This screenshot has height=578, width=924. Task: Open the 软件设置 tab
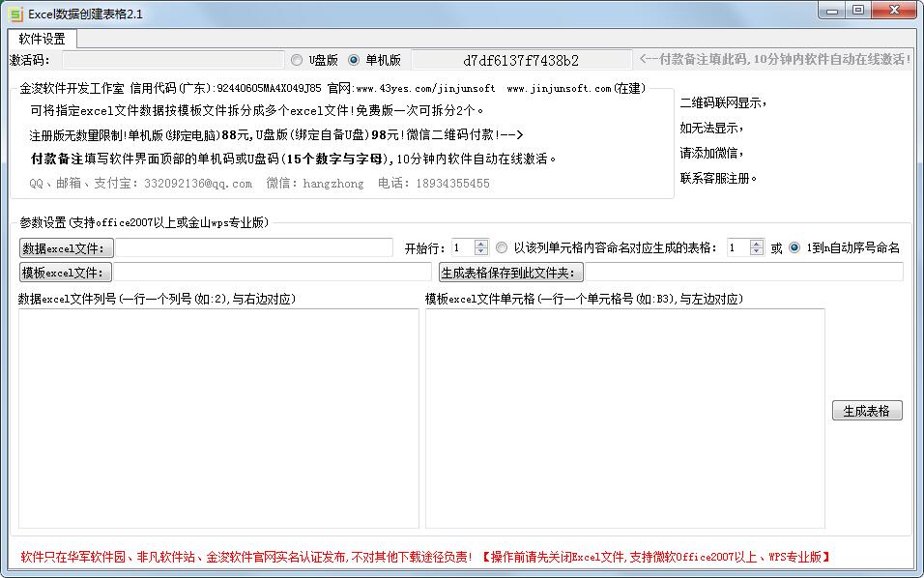[x=43, y=39]
